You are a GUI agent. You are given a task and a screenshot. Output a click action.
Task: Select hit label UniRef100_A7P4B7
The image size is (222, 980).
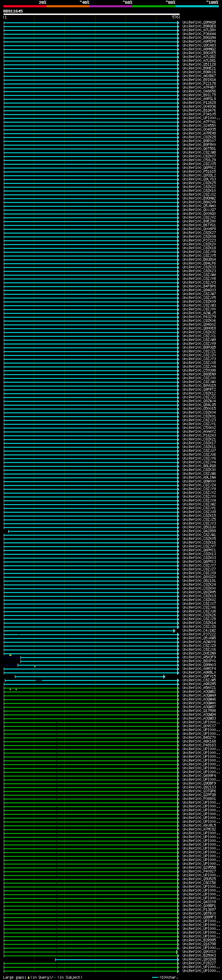click(x=199, y=88)
